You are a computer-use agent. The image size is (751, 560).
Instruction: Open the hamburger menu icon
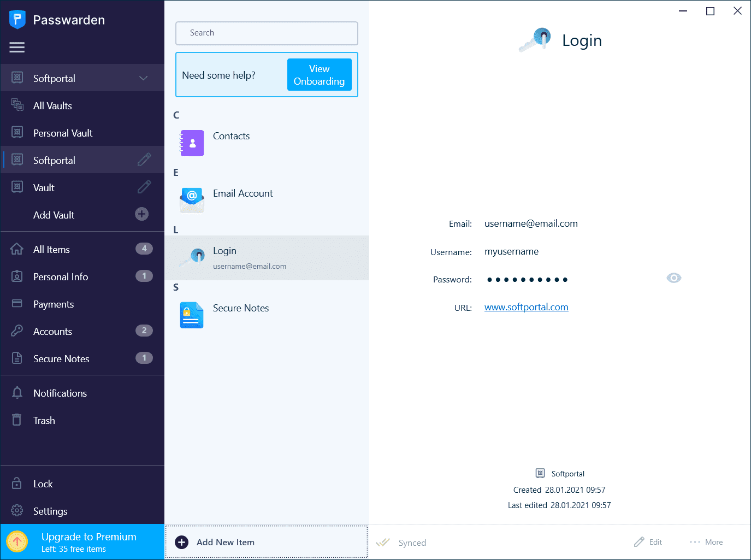click(17, 48)
